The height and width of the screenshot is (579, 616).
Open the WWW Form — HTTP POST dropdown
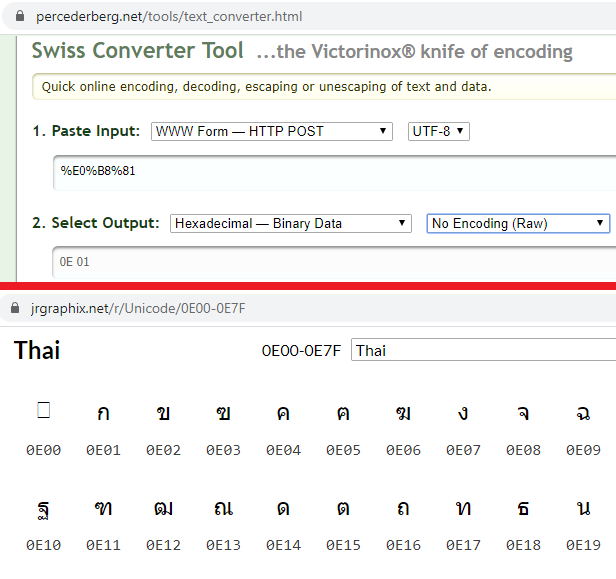[x=271, y=131]
